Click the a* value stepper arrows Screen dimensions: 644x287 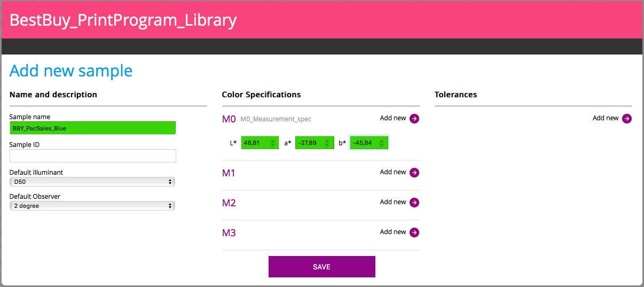coord(327,143)
